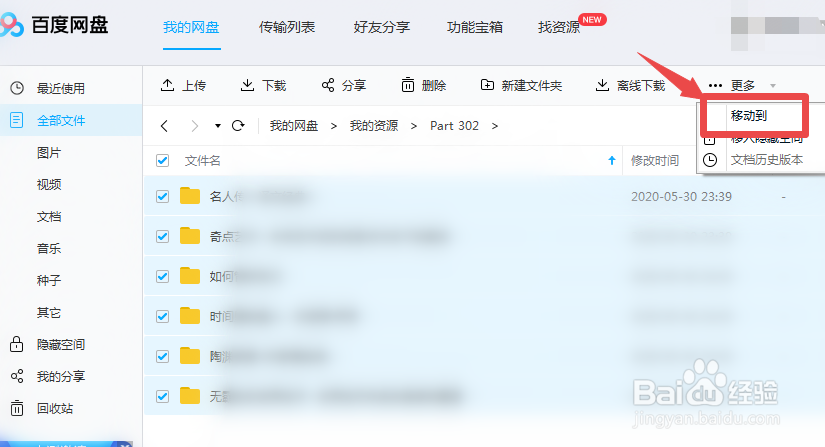
Task: Choose 移动到 from the More menu
Action: (749, 116)
